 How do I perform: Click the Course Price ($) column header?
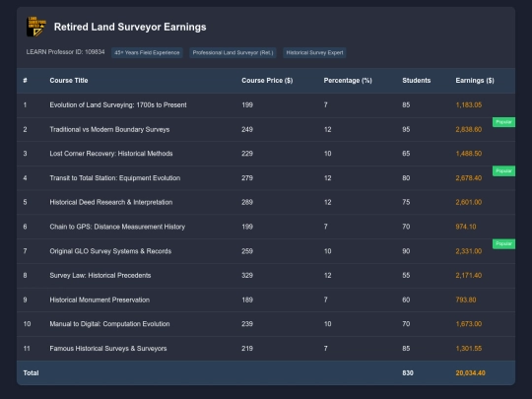click(x=267, y=81)
